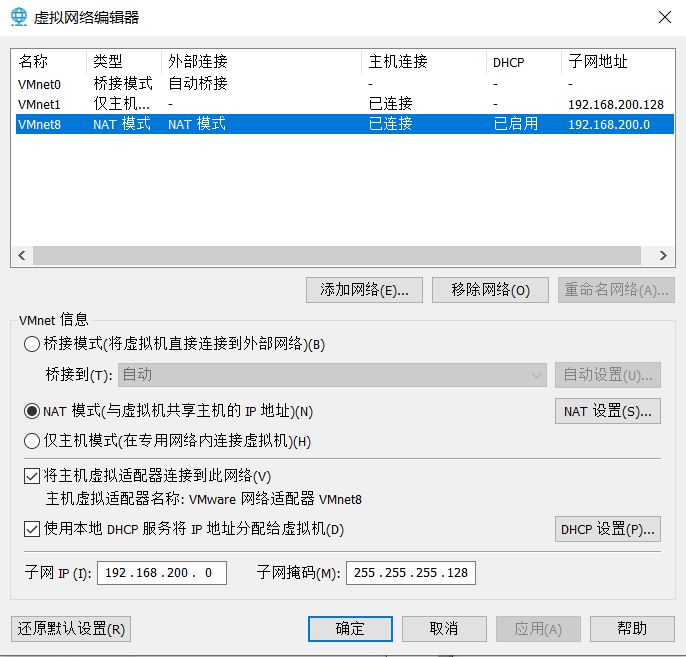Select the VMnet1 row
This screenshot has width=686, height=657.
tap(345, 104)
